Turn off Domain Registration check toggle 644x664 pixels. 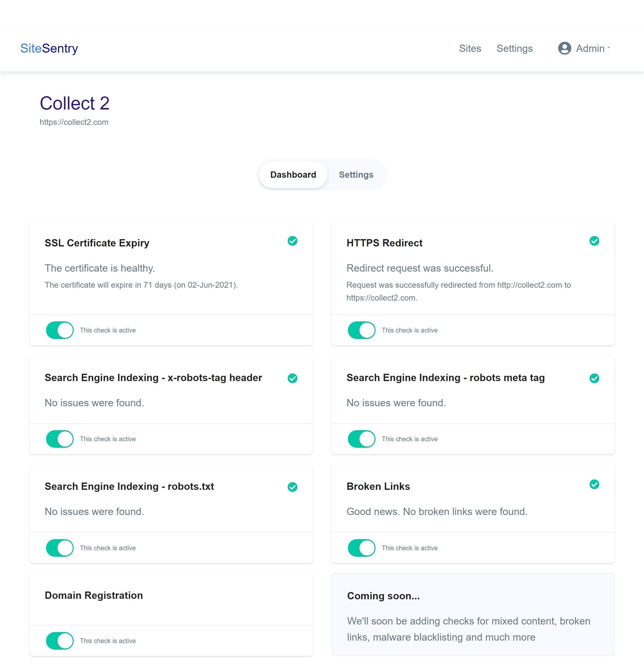pos(60,640)
